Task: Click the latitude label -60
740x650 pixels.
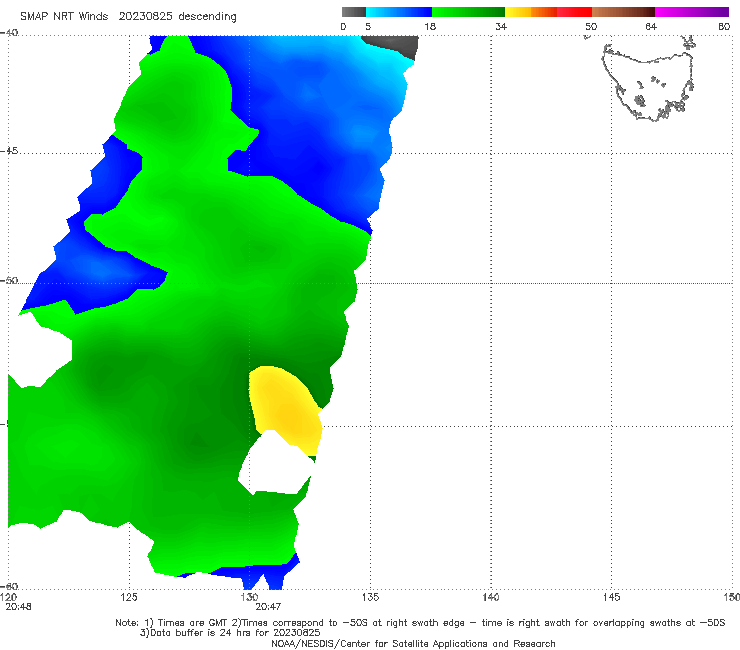Action: [x=9, y=586]
